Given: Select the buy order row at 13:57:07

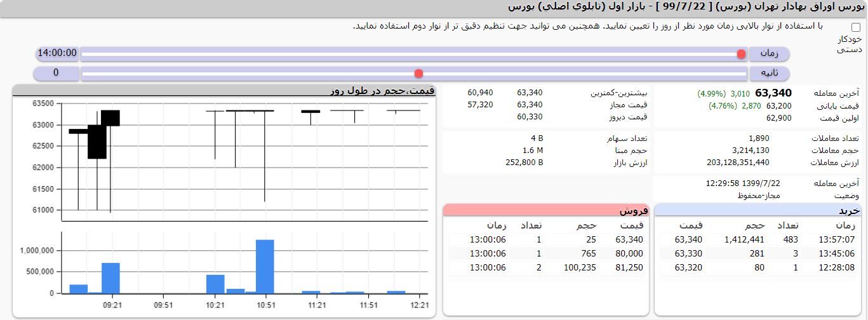Looking at the screenshot, I should 758,239.
